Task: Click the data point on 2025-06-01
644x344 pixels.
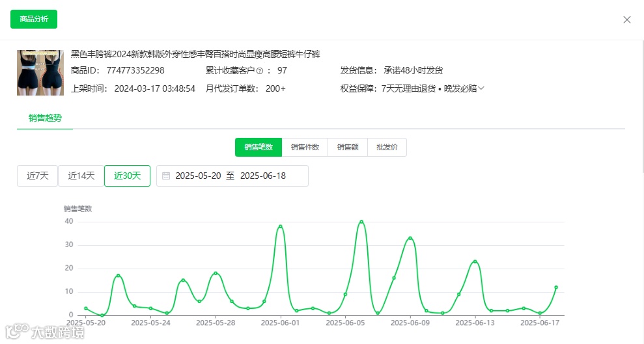Action: [281, 226]
